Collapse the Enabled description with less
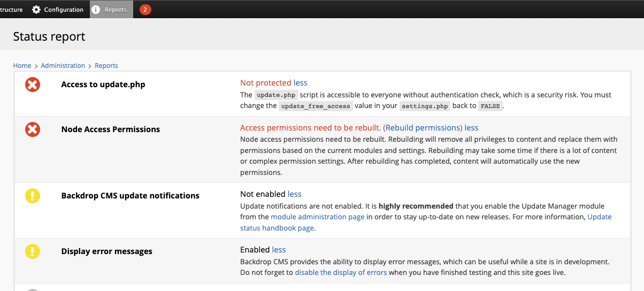644x291 pixels. click(279, 250)
